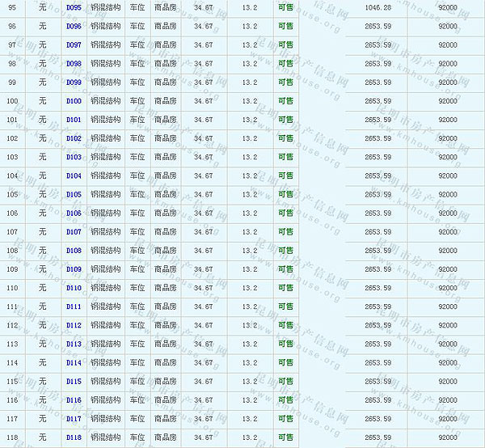Screen dimensions: 485x448
Task: Open unit D100 details link
Action: (74, 101)
